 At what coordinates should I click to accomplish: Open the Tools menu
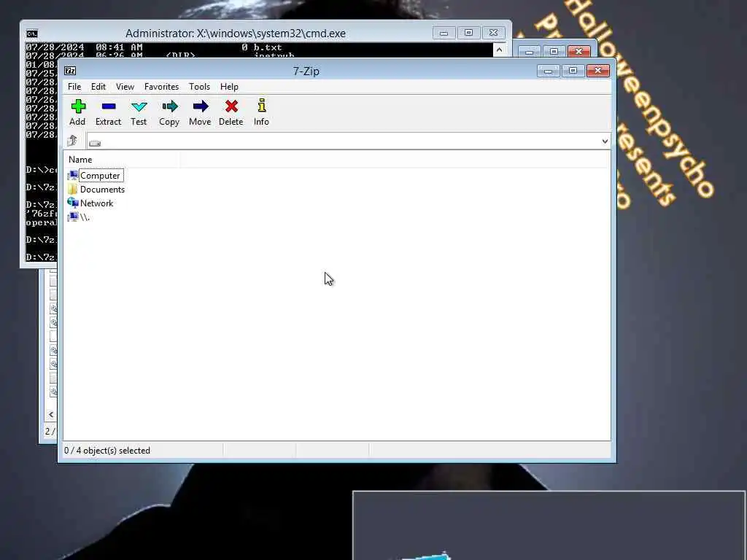click(x=199, y=87)
